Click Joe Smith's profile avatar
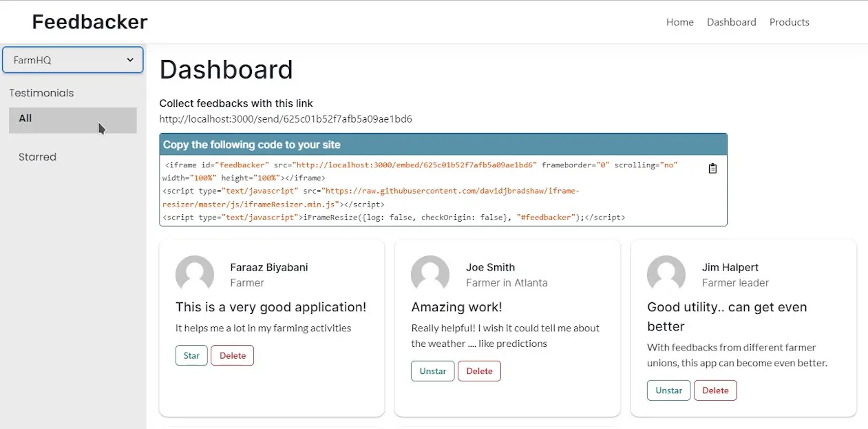 (430, 275)
